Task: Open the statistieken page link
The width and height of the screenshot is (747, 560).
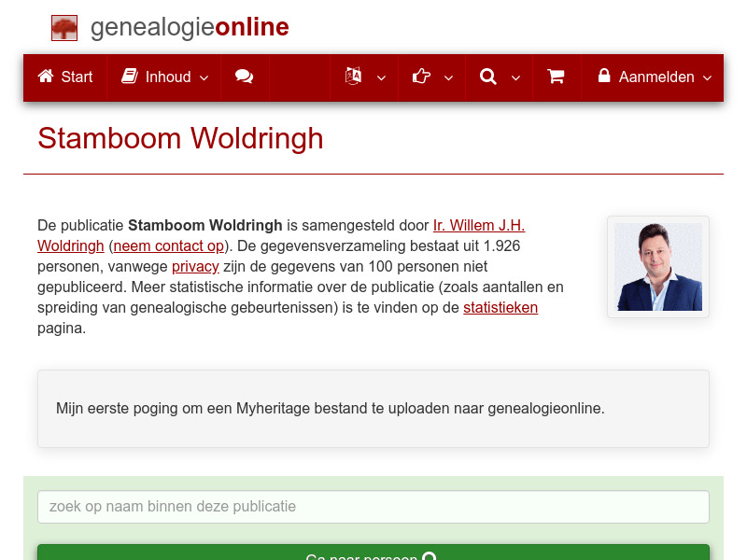Action: (x=500, y=307)
